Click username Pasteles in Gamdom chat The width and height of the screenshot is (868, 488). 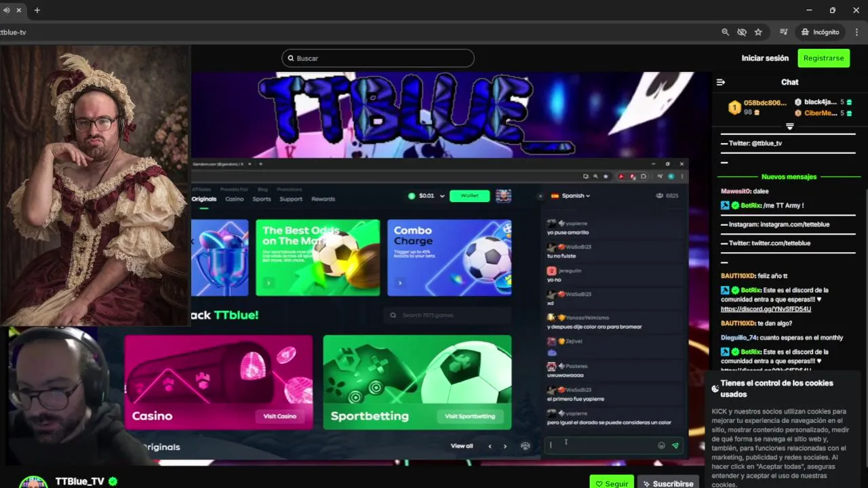click(x=577, y=366)
